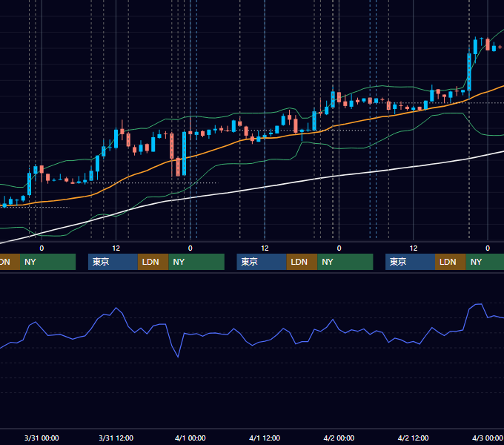Select the white long-term moving average line
504x445 pixels.
pos(265,187)
